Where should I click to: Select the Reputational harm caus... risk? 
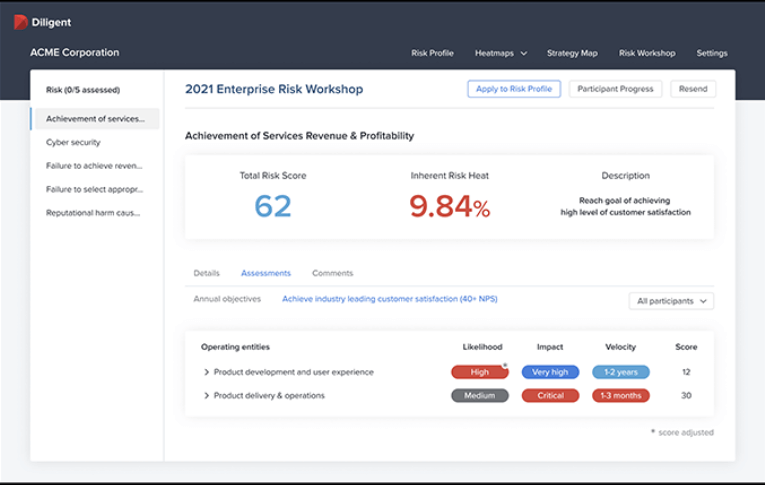pyautogui.click(x=93, y=213)
